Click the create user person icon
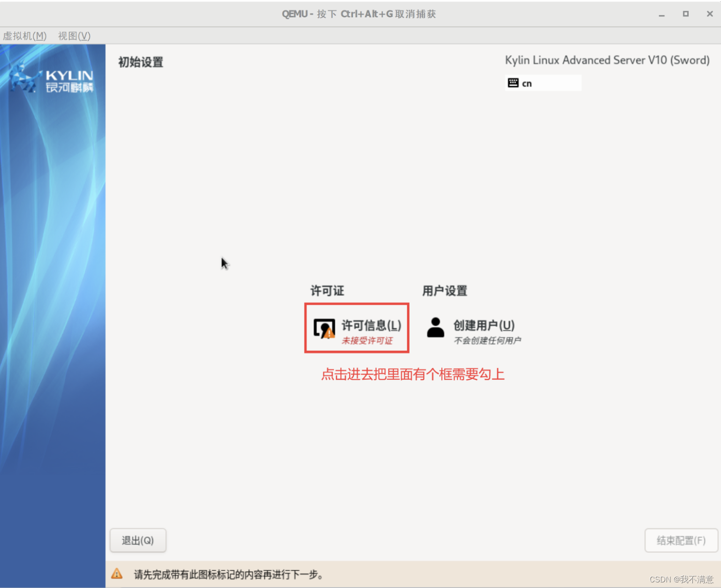This screenshot has height=588, width=721. tap(435, 328)
